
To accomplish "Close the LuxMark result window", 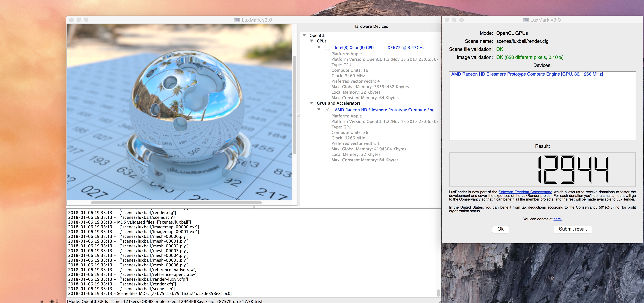I will coord(447,20).
